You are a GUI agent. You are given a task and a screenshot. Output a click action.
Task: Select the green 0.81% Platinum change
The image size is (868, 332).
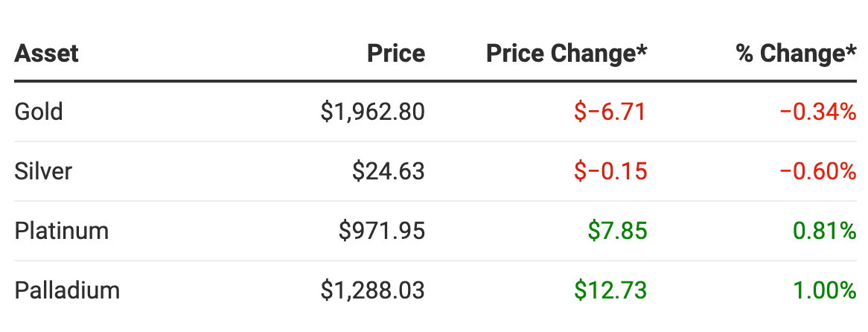click(x=825, y=231)
